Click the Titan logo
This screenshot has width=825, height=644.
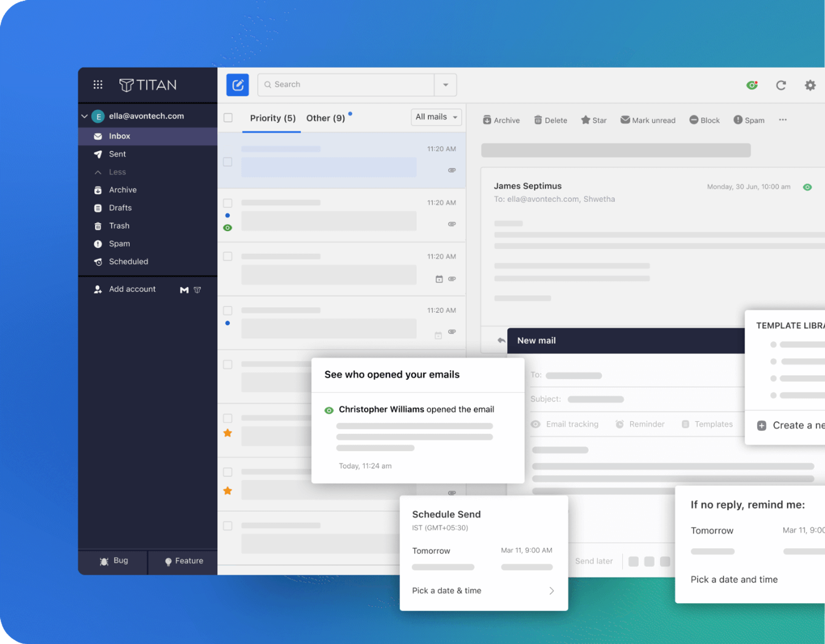(x=148, y=85)
